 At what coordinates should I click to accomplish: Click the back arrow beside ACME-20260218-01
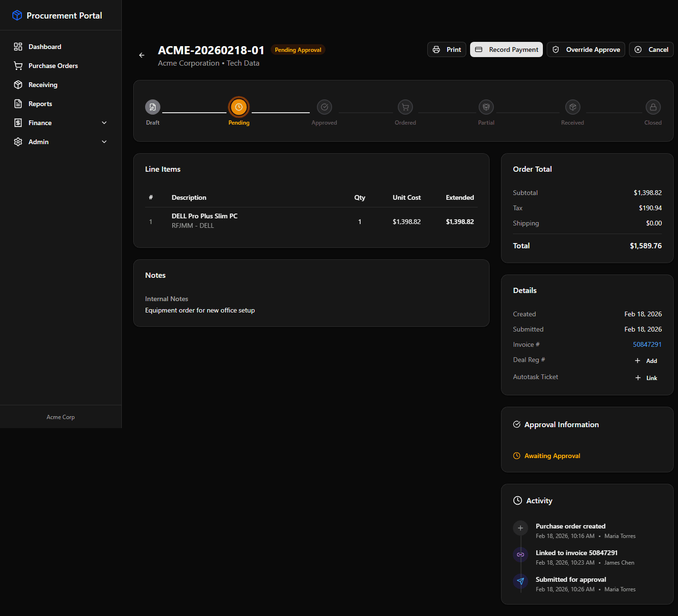click(x=141, y=55)
